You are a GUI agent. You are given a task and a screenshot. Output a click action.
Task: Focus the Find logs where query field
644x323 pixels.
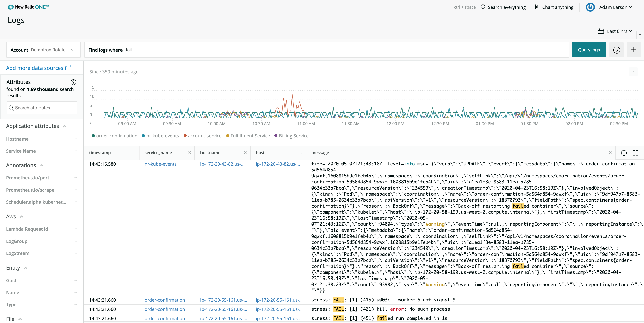(x=326, y=50)
